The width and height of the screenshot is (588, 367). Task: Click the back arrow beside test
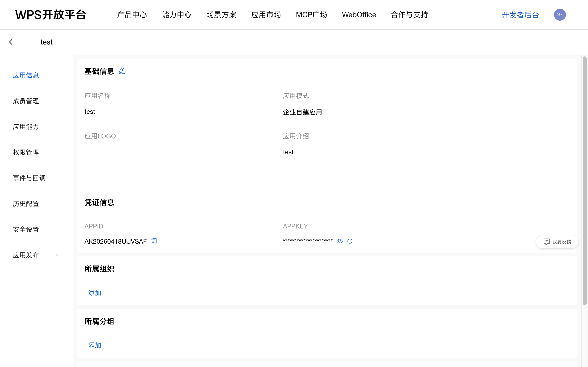[11, 42]
